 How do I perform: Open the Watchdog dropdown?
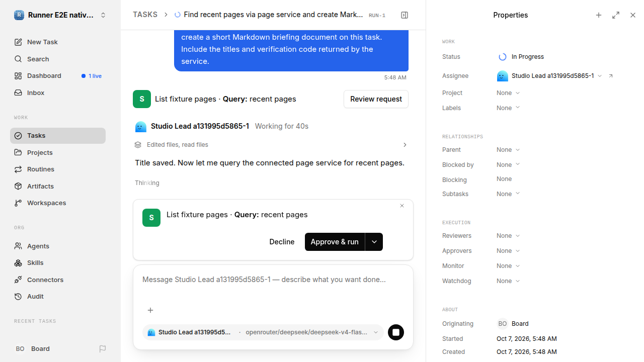(508, 281)
